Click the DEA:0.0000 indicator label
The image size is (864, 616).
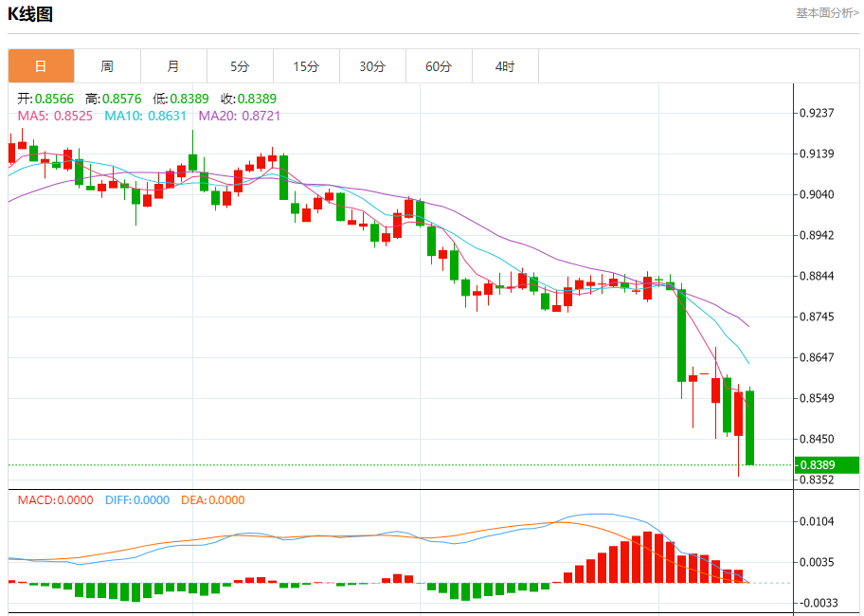(213, 500)
